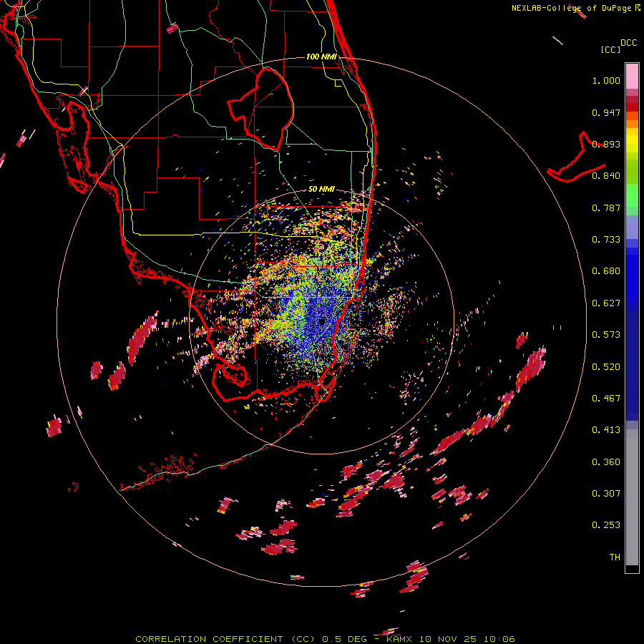Select the 0.627 scale value
The width and height of the screenshot is (644, 644).
click(x=606, y=303)
